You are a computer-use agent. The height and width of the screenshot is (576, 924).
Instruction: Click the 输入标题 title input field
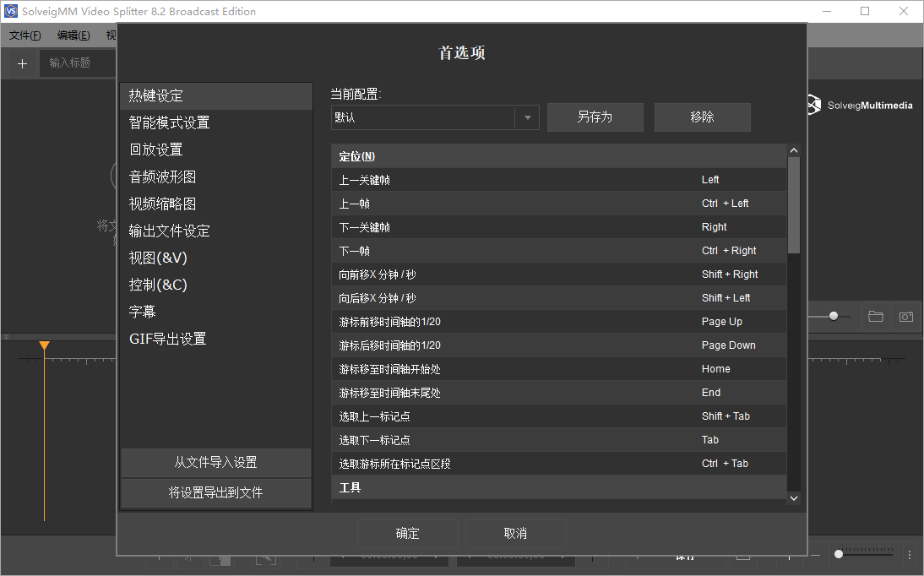click(76, 63)
